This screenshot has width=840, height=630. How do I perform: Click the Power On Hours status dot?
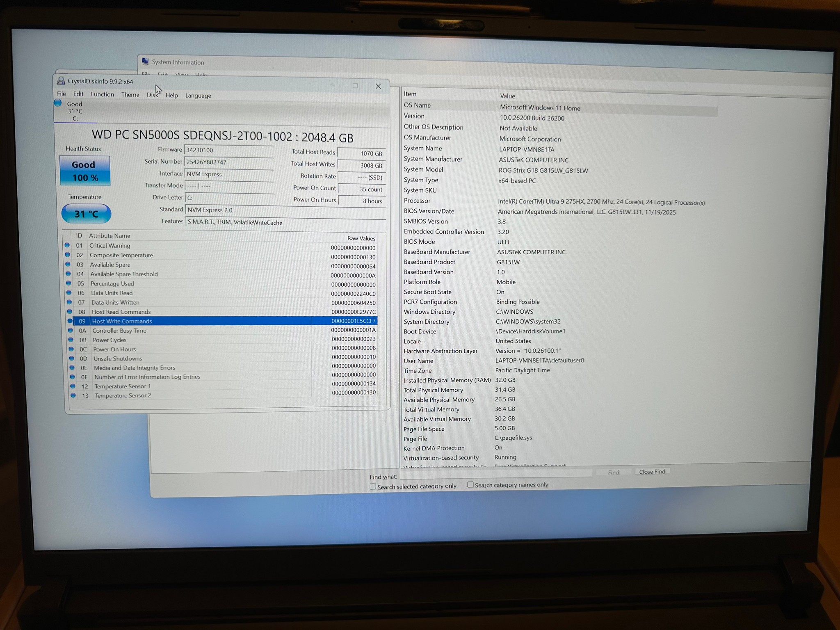71,349
